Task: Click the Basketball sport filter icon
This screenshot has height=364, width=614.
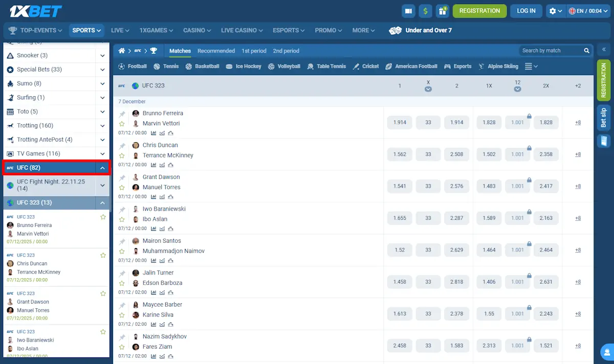Action: pos(189,66)
